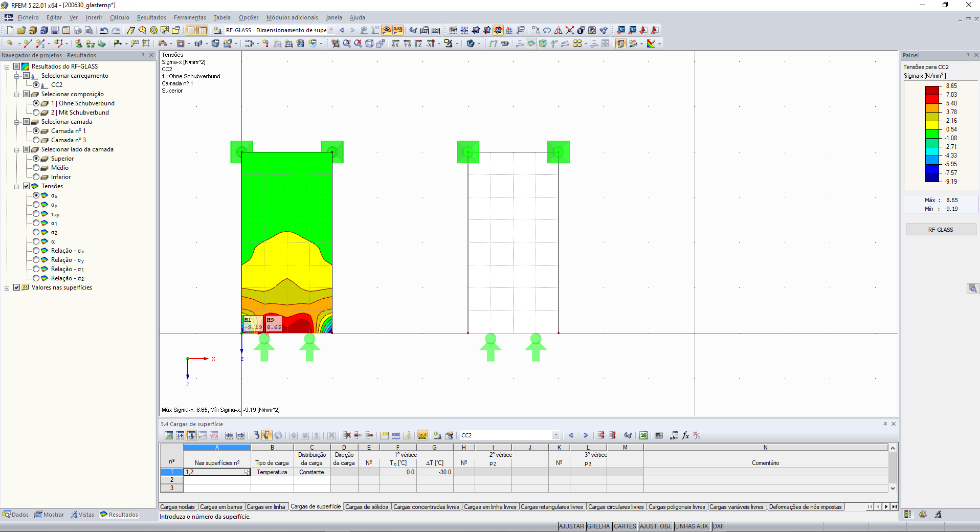Collapse the Resultados do RF-GLASS tree
This screenshot has height=532, width=980.
coord(8,66)
